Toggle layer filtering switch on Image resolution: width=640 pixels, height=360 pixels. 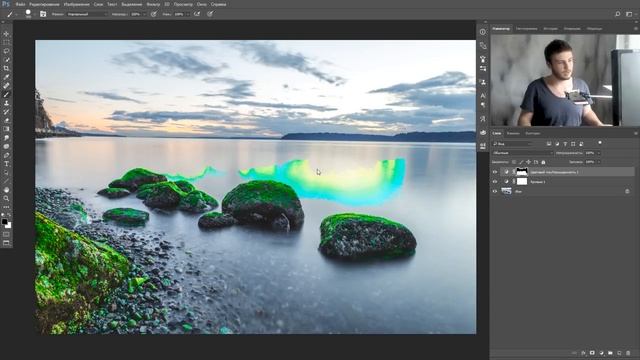(600, 143)
